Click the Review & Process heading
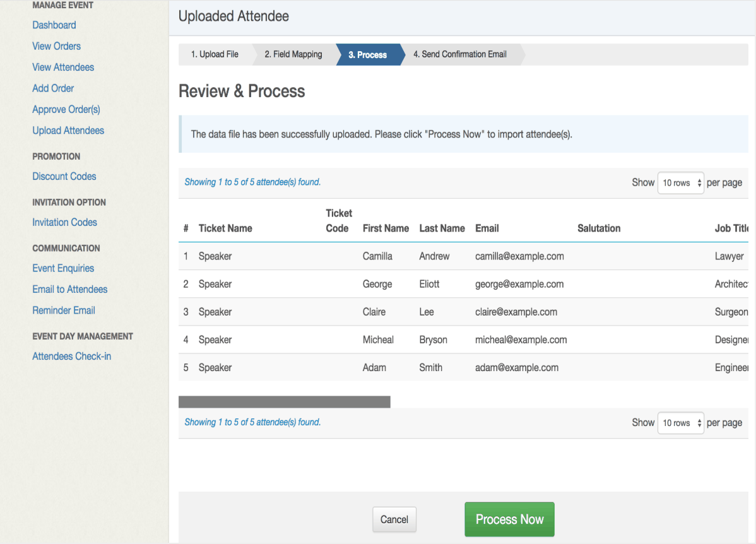Screen dimensions: 756x544 click(x=242, y=91)
